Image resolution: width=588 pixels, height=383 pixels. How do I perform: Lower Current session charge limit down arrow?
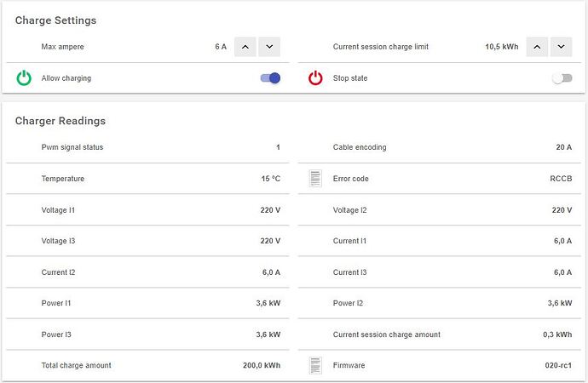pos(561,47)
